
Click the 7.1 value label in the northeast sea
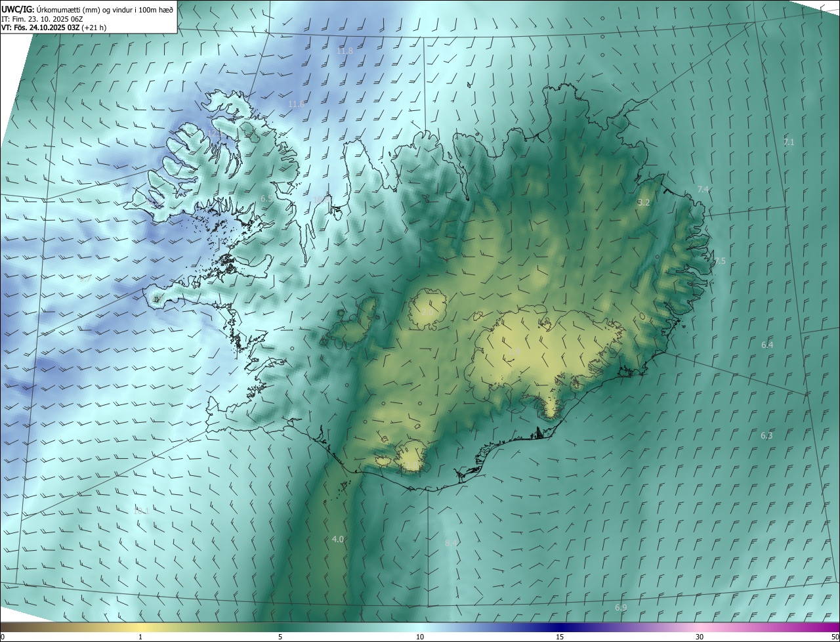click(x=789, y=142)
